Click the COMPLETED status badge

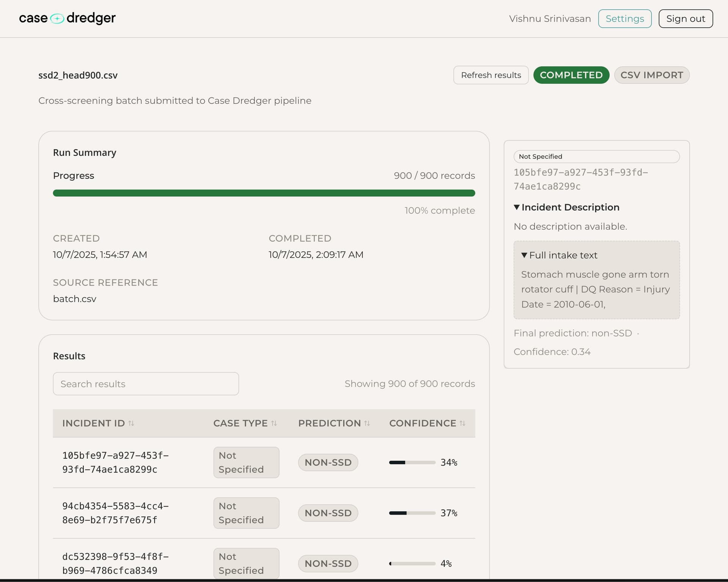coord(571,75)
